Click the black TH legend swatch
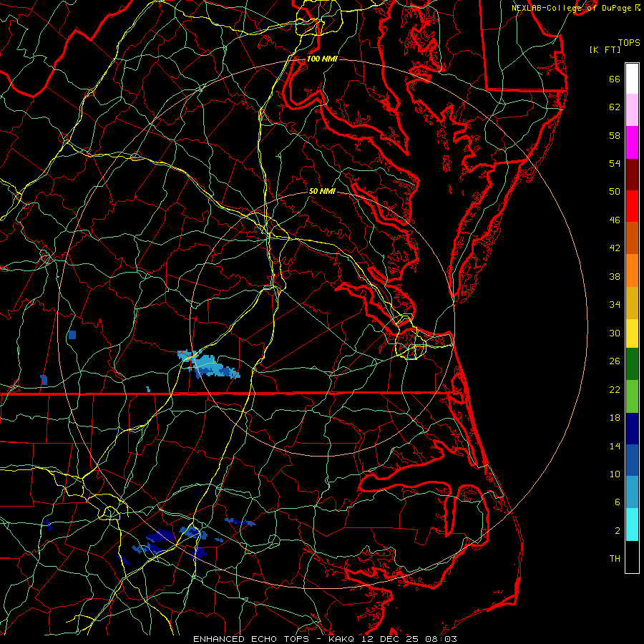Screen dimensions: 644x644 pyautogui.click(x=632, y=557)
